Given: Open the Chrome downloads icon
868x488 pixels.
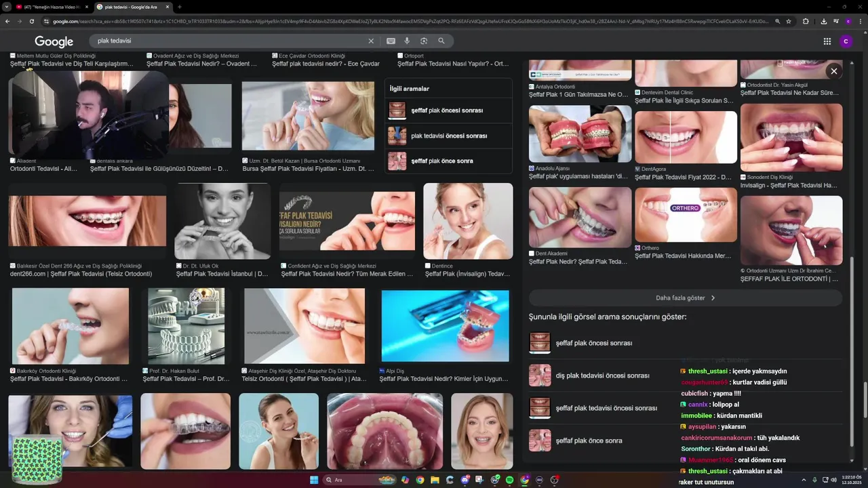Looking at the screenshot, I should [x=823, y=21].
